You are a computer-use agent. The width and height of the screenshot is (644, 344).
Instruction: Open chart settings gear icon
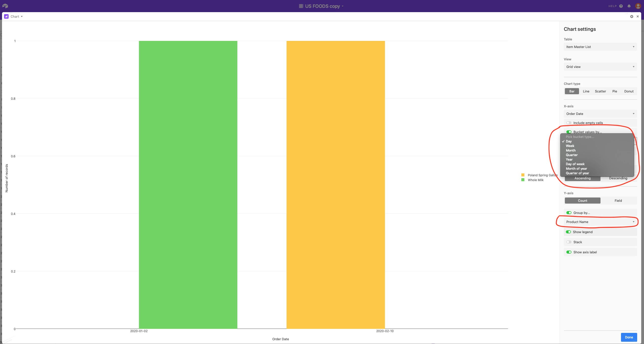tap(632, 16)
